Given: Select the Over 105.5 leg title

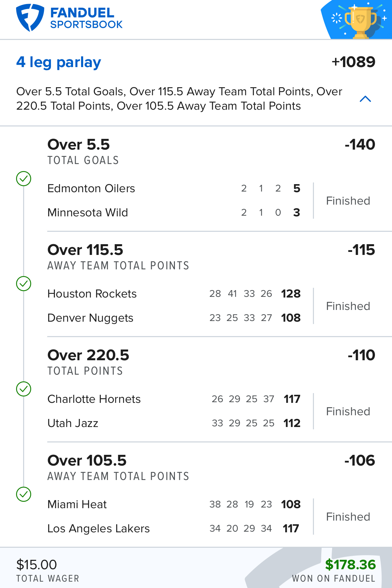Looking at the screenshot, I should [87, 461].
